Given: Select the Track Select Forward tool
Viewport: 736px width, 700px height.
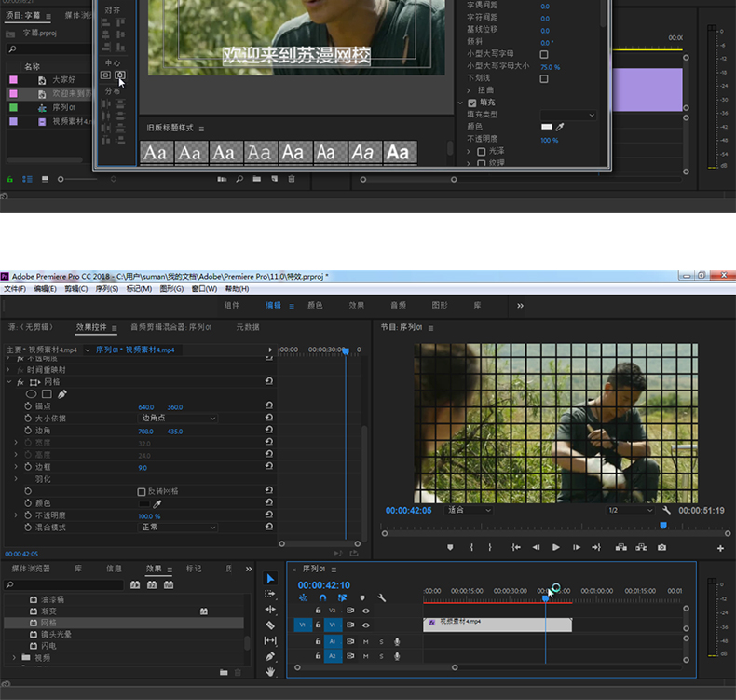Looking at the screenshot, I should pyautogui.click(x=270, y=594).
